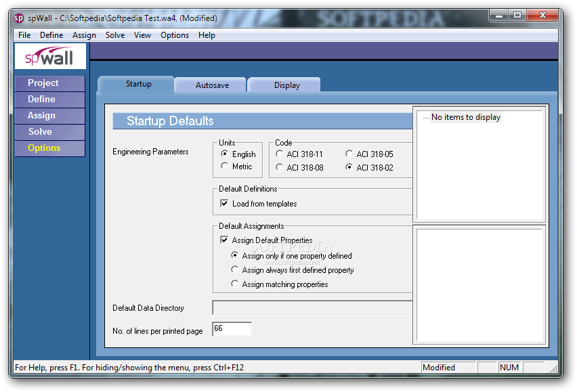
Task: Maximize the spWall window
Action: pyautogui.click(x=517, y=15)
